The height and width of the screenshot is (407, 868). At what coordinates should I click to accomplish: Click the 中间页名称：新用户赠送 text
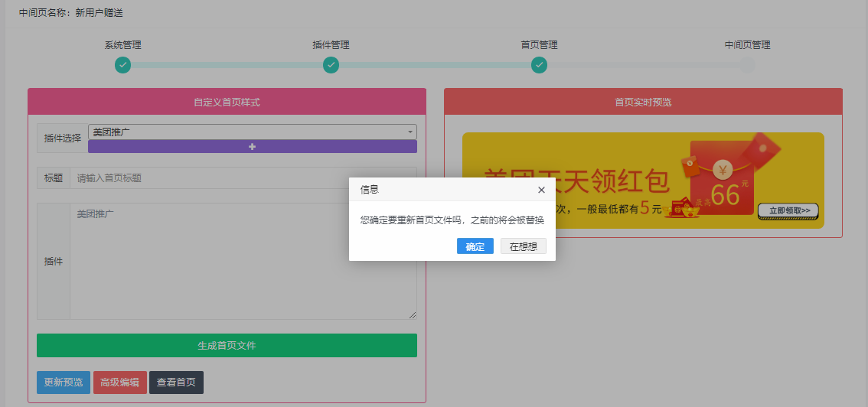71,13
